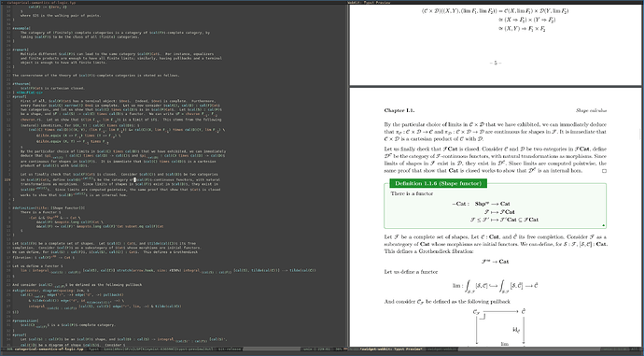Click 'This defines a Grothendieck fibration:' in the preview
Image resolution: width=644 pixels, height=356 pixels.
click(428, 251)
